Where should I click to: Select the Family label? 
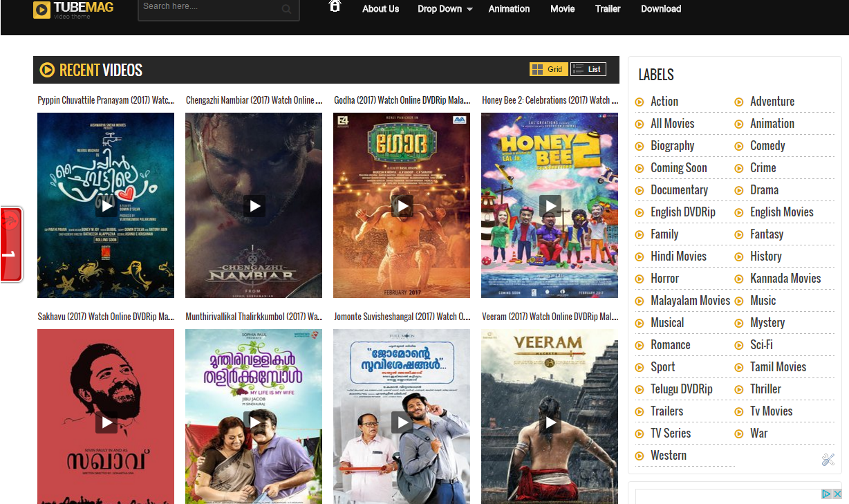coord(664,234)
